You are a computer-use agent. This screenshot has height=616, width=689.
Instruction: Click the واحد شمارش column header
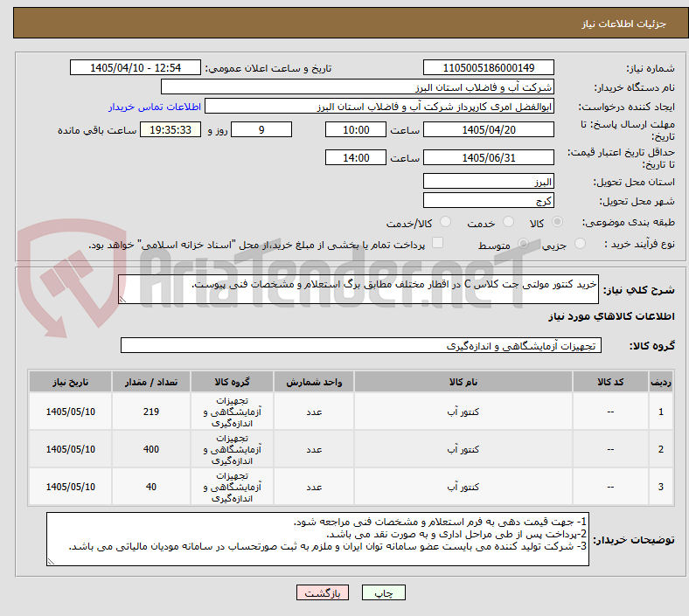click(314, 382)
